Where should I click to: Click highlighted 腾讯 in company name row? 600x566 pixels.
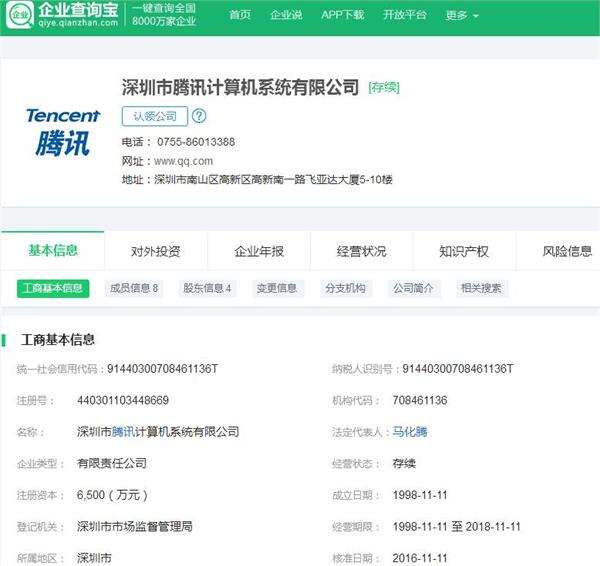[x=123, y=432]
